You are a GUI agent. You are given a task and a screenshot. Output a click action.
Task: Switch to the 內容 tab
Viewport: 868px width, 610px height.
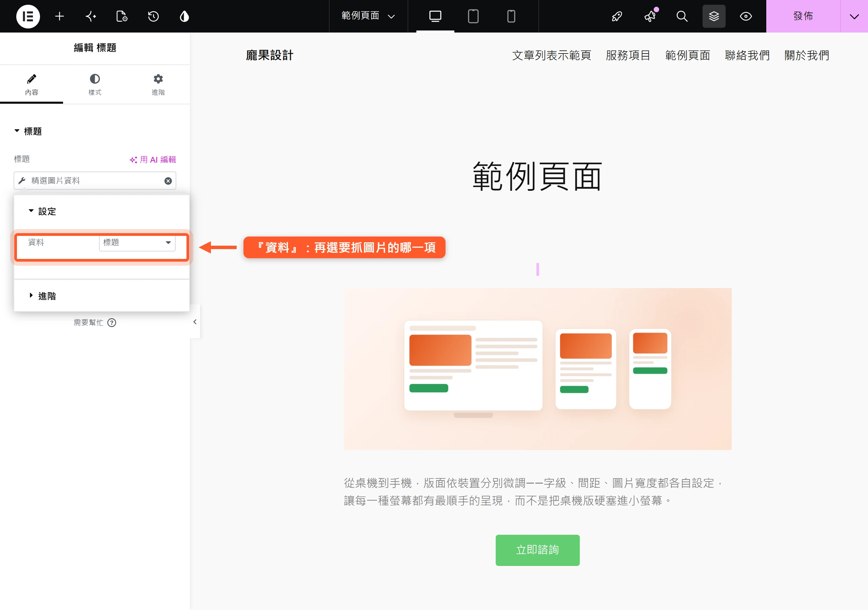[x=32, y=84]
